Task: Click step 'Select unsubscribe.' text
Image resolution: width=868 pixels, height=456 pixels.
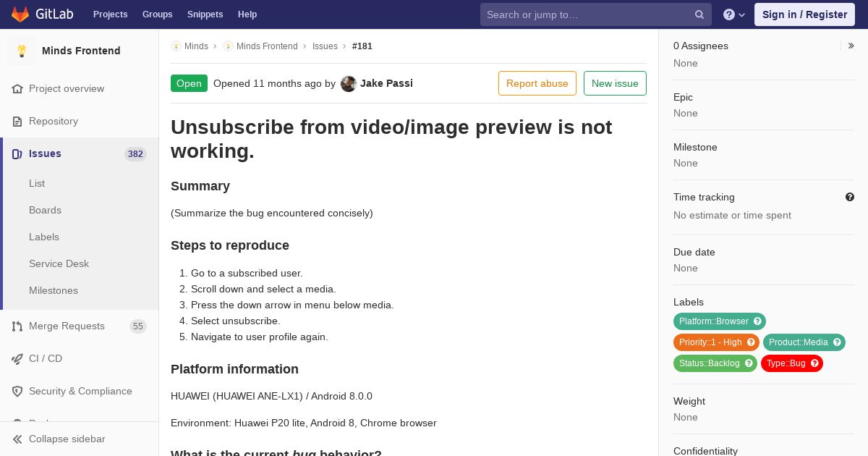Action: [x=236, y=321]
